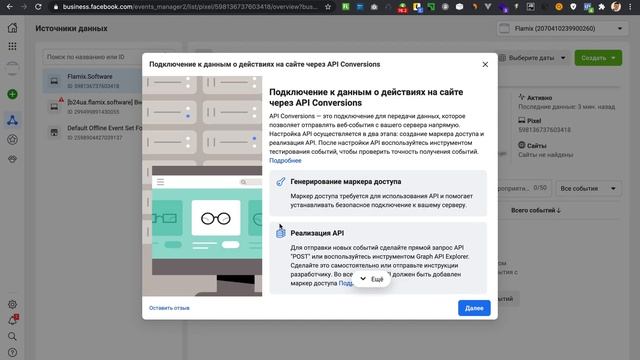Go back using the browser back arrow

(9, 7)
